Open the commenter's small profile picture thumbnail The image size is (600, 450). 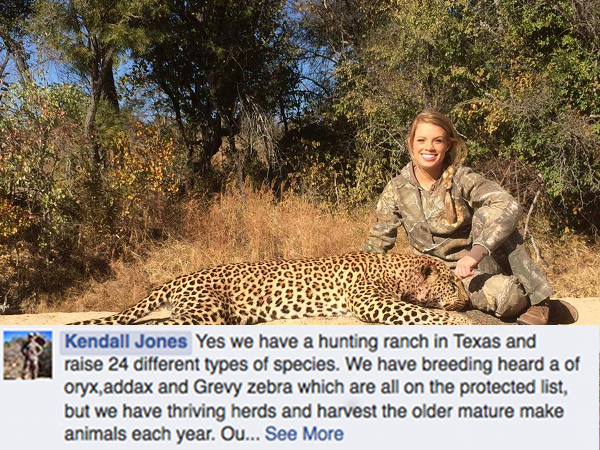[28, 355]
